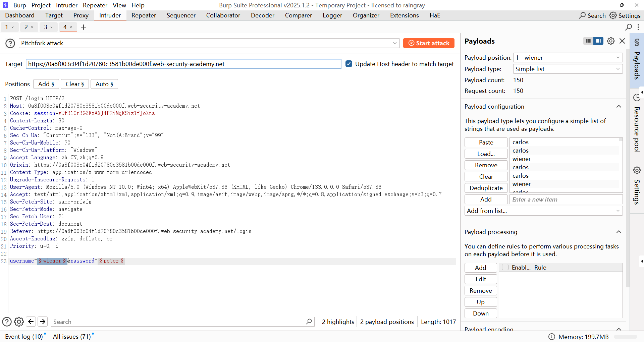This screenshot has height=342, width=644.
Task: Close the Payloads panel with X icon
Action: pyautogui.click(x=622, y=41)
